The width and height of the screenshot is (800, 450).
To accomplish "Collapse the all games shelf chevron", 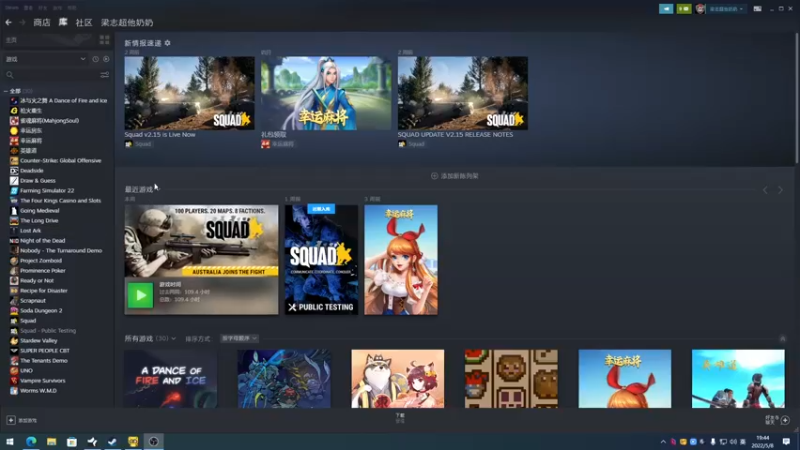I will (783, 339).
